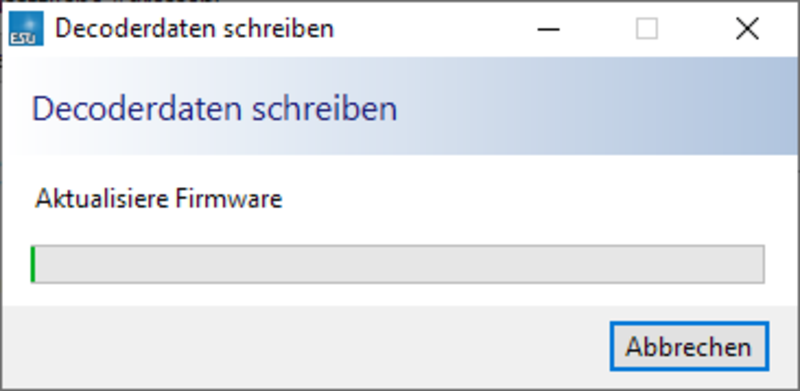800x391 pixels.
Task: Minimize the Decoderdaten schreiben dialog
Action: point(548,29)
